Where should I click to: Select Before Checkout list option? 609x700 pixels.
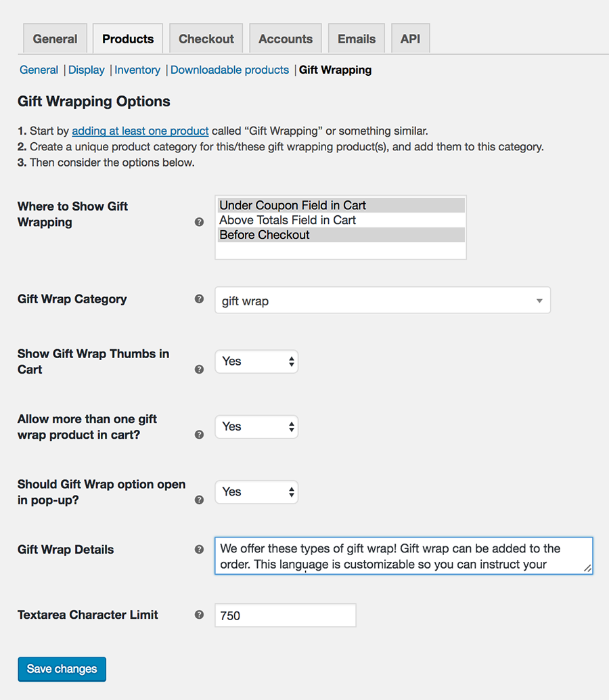click(341, 235)
